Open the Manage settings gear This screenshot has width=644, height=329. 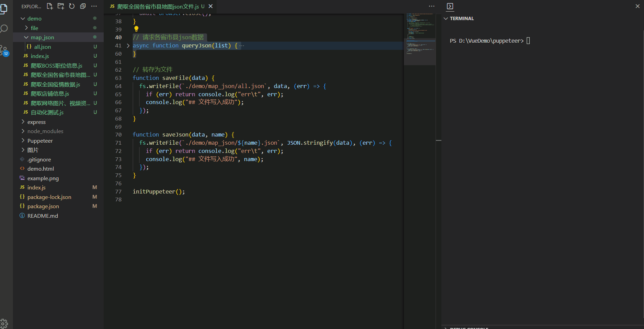pyautogui.click(x=4, y=323)
